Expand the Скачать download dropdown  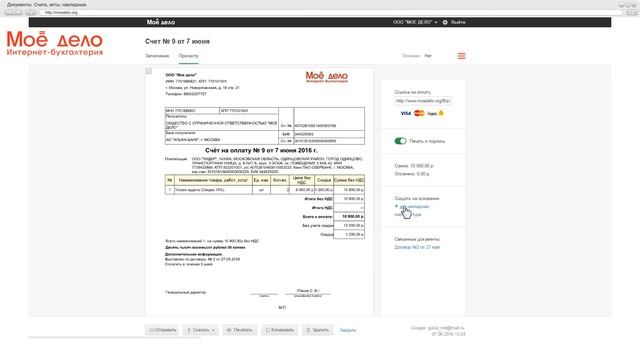pyautogui.click(x=200, y=330)
